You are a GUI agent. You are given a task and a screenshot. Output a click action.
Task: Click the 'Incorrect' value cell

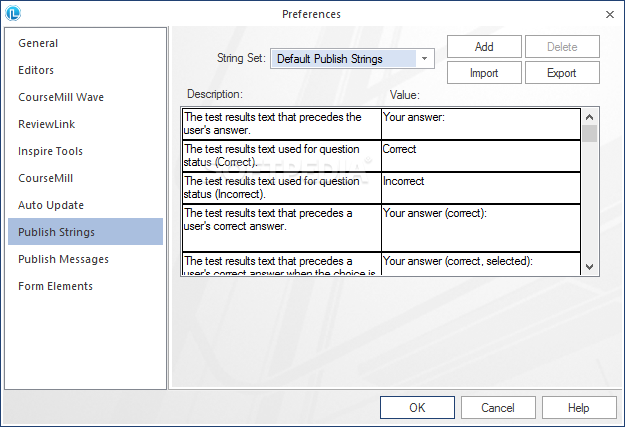tap(480, 187)
